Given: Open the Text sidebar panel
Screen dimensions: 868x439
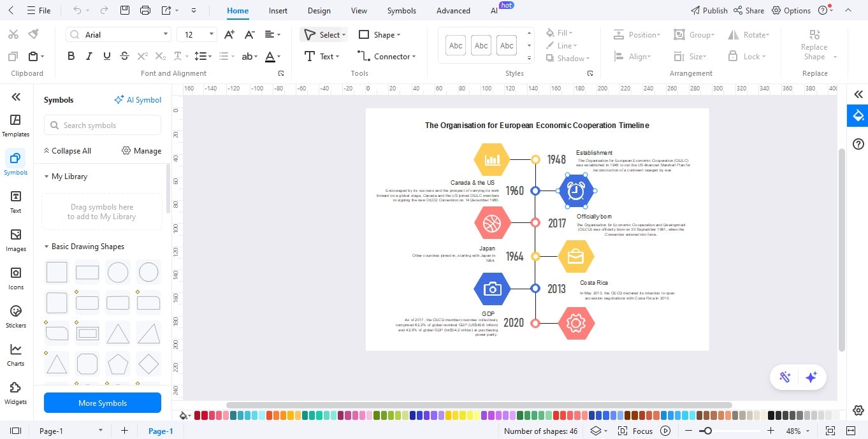Looking at the screenshot, I should (x=16, y=202).
